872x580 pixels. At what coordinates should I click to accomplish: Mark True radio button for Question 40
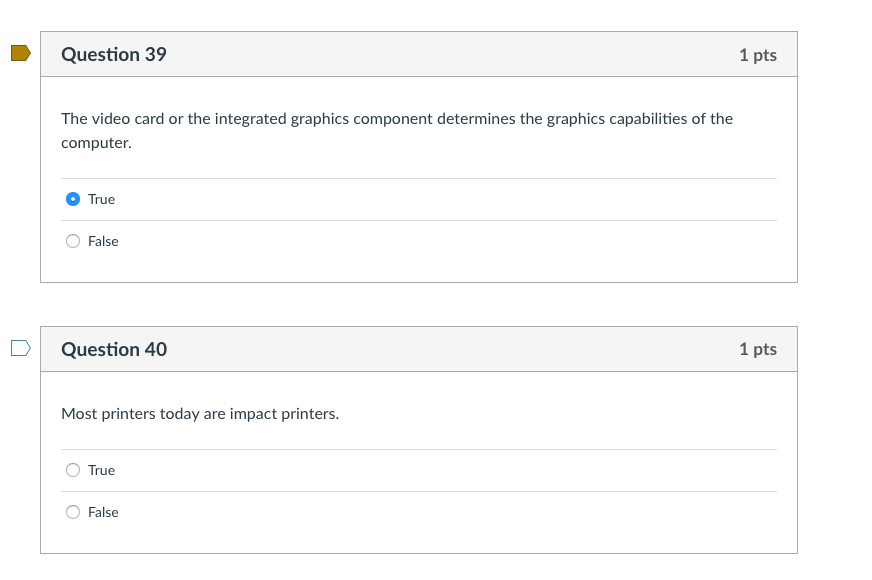click(x=73, y=470)
